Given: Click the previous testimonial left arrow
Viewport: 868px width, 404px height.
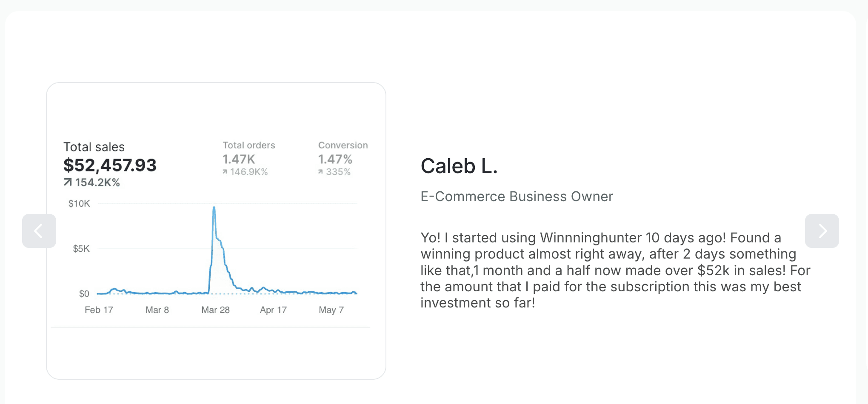Looking at the screenshot, I should pos(39,231).
